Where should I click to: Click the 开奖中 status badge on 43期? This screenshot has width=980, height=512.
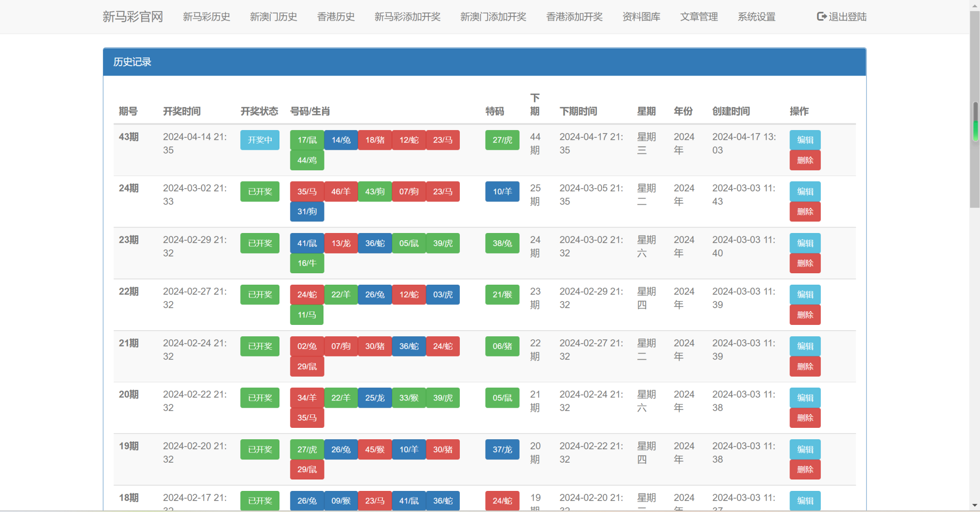click(x=260, y=140)
